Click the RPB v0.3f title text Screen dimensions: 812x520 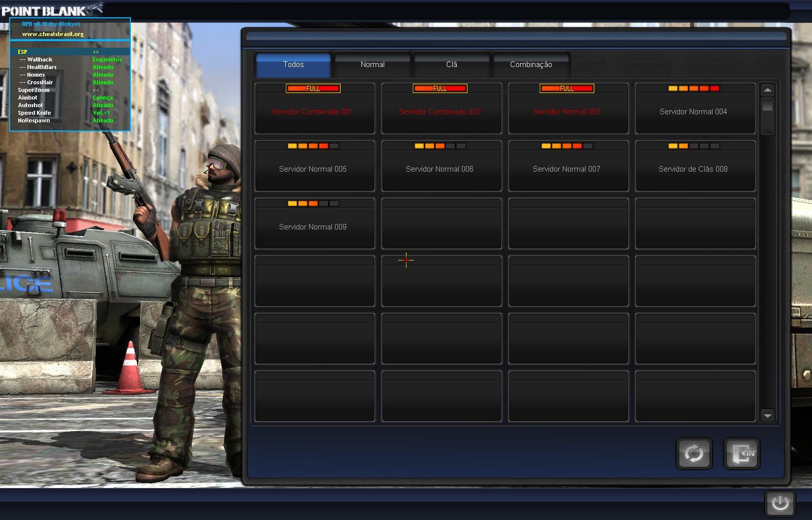click(x=51, y=24)
